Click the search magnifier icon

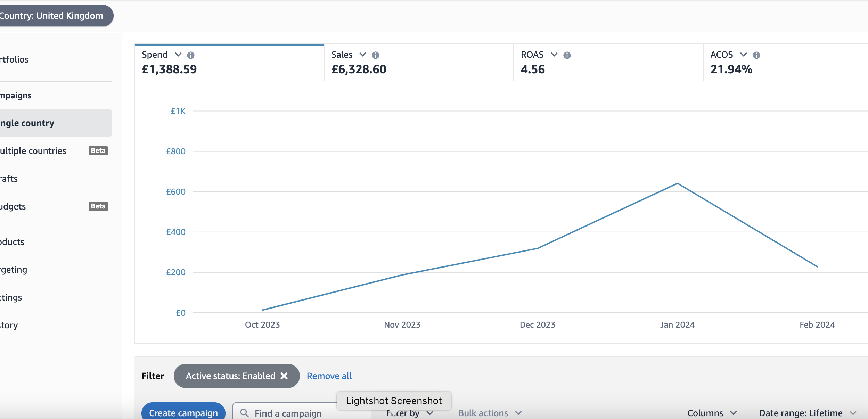pyautogui.click(x=245, y=413)
